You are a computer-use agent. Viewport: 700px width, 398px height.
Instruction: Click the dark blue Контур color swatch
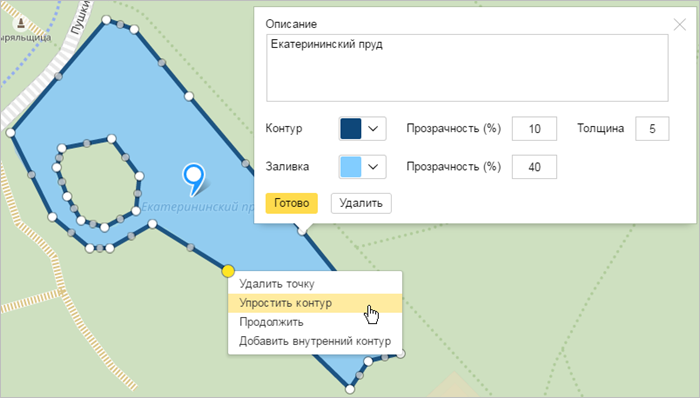tap(351, 129)
